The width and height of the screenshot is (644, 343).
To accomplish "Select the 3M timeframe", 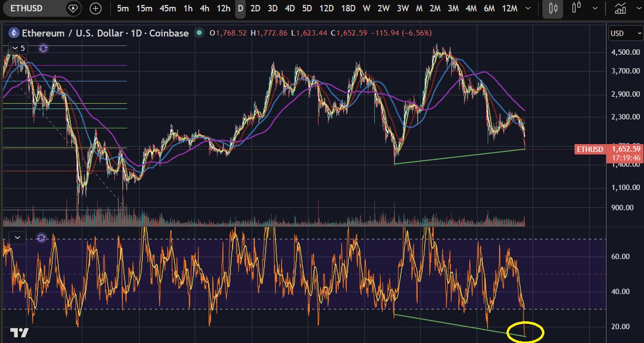I will [x=453, y=9].
